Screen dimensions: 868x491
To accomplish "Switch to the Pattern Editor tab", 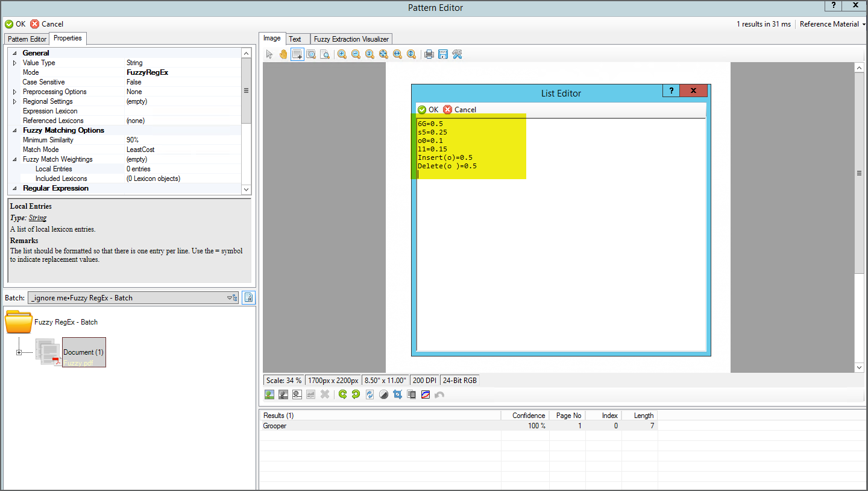I will (27, 39).
